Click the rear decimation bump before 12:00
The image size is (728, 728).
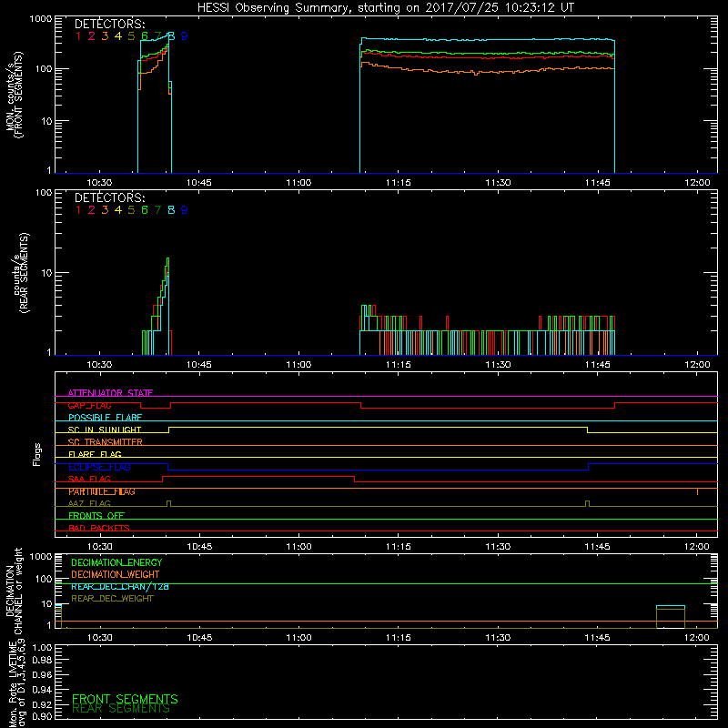click(671, 617)
